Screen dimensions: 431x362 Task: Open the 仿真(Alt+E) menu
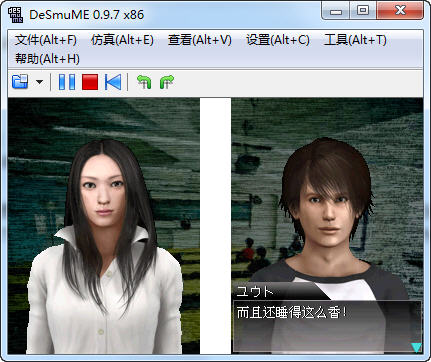(122, 40)
